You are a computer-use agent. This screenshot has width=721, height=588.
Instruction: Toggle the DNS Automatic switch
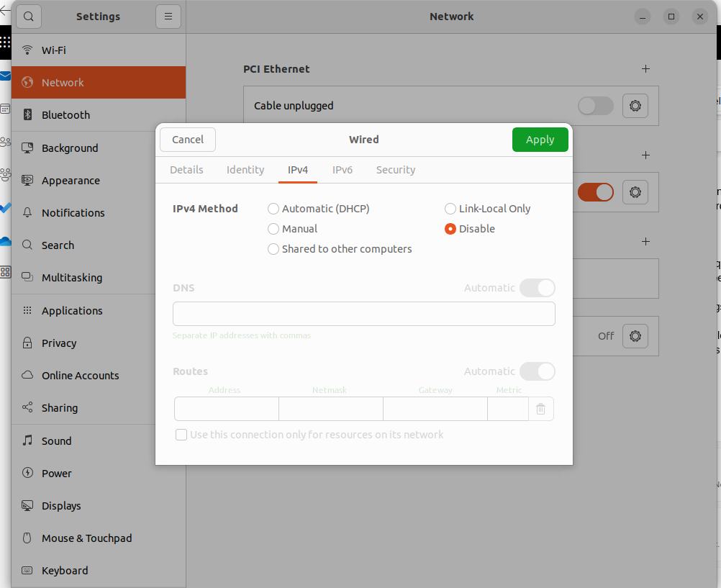pos(537,288)
